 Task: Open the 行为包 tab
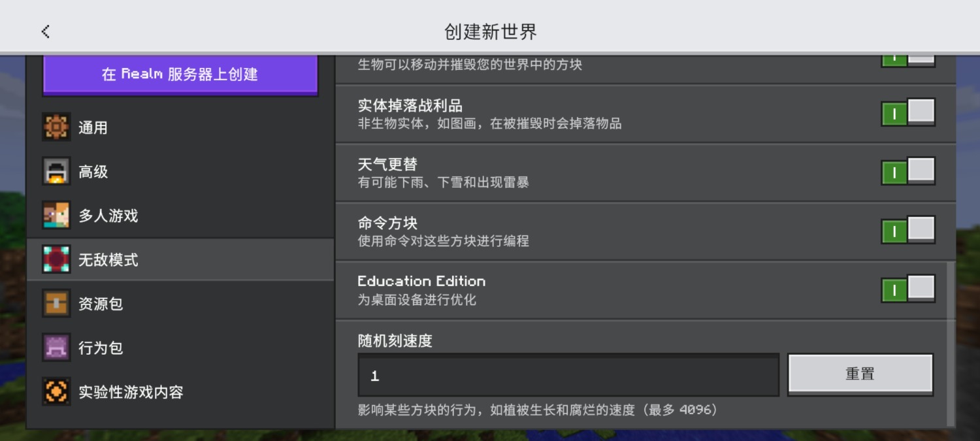coord(180,348)
